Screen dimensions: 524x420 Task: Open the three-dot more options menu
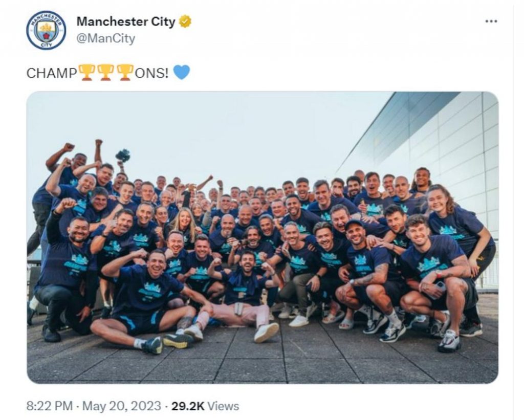pyautogui.click(x=491, y=21)
